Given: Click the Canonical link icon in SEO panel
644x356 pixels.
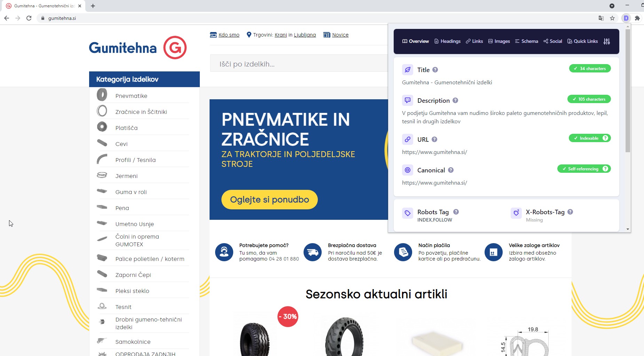Looking at the screenshot, I should 407,170.
